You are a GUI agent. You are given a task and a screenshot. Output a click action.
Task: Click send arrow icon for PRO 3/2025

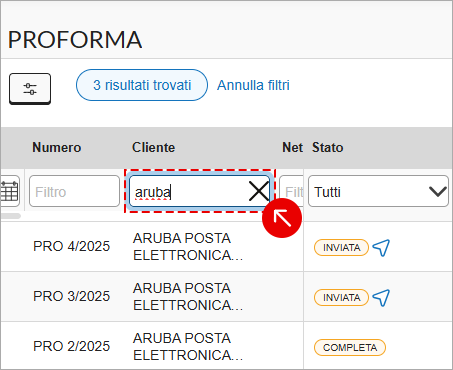tap(381, 298)
